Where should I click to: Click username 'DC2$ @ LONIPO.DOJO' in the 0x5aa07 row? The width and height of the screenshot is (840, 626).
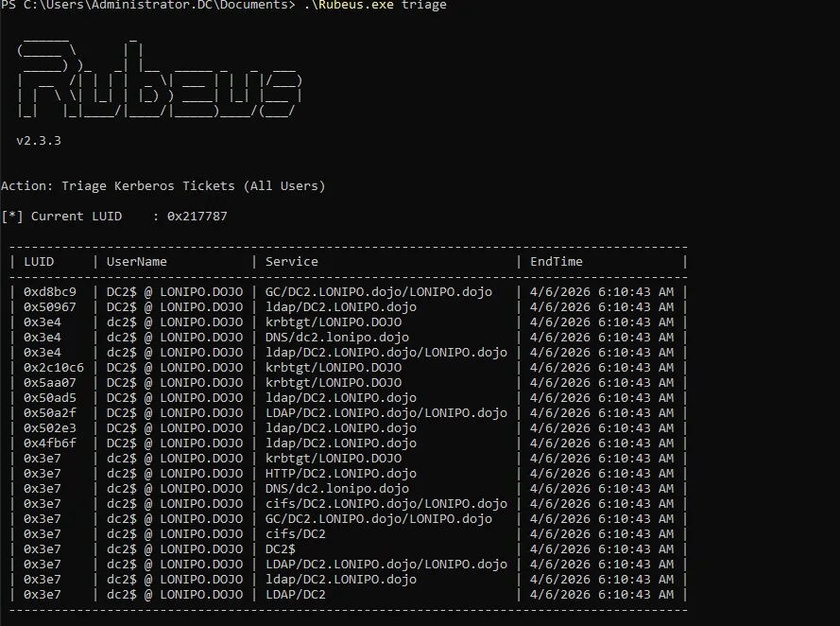(175, 383)
